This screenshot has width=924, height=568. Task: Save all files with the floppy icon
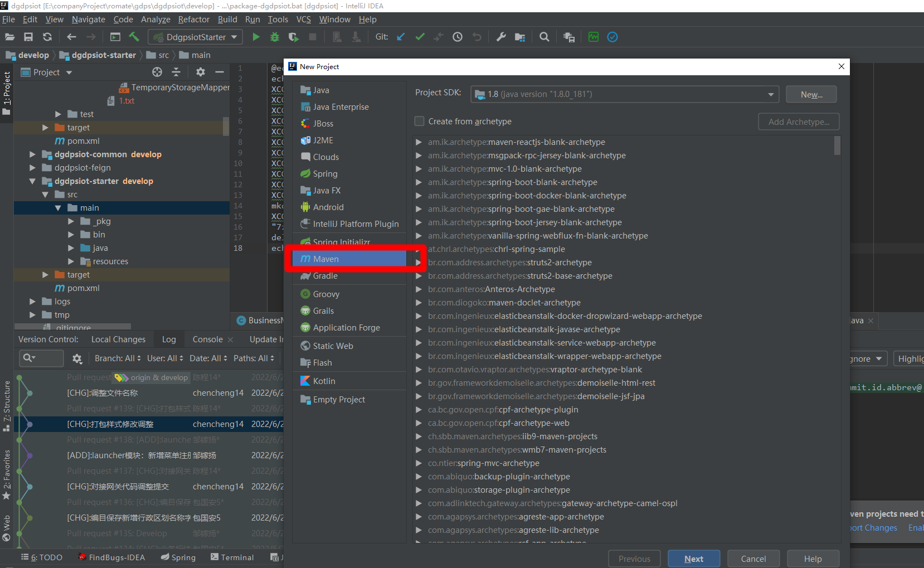tap(28, 37)
